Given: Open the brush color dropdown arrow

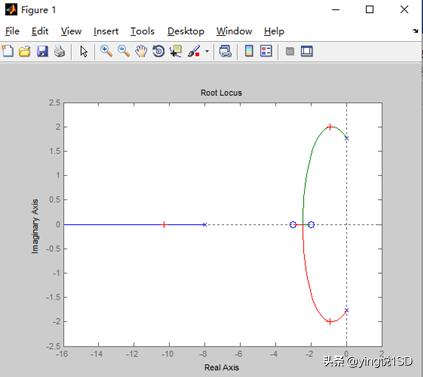Looking at the screenshot, I should pyautogui.click(x=207, y=51).
